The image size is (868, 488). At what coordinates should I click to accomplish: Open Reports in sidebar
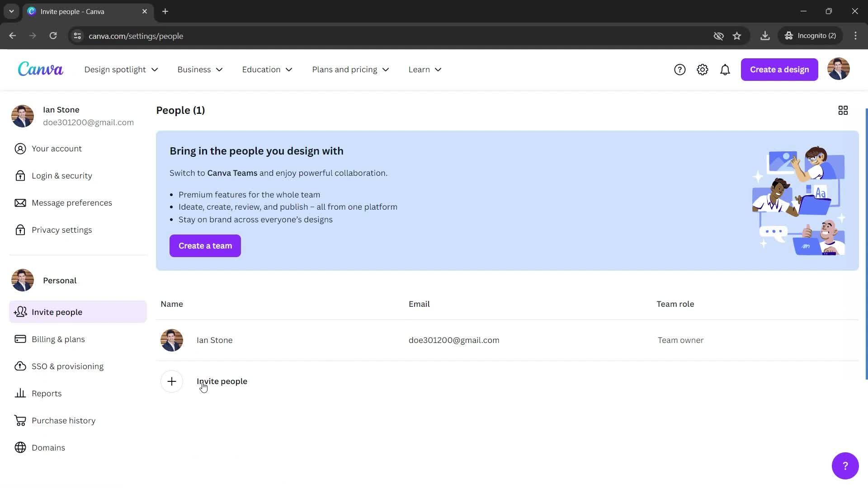click(x=78, y=394)
